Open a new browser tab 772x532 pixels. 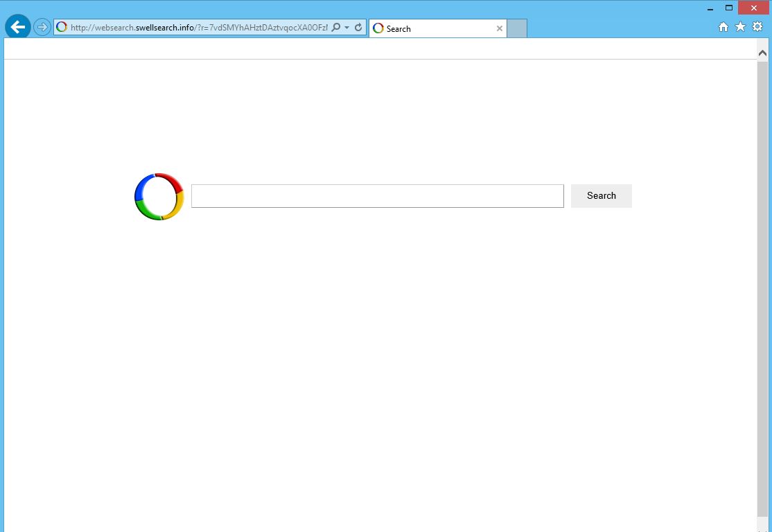pos(517,28)
